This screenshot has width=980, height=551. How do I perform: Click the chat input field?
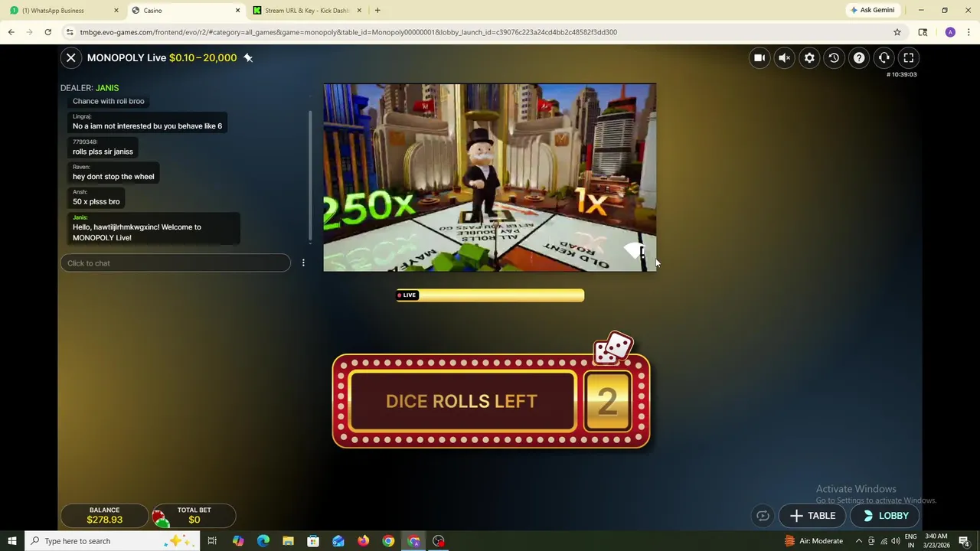[x=175, y=263]
